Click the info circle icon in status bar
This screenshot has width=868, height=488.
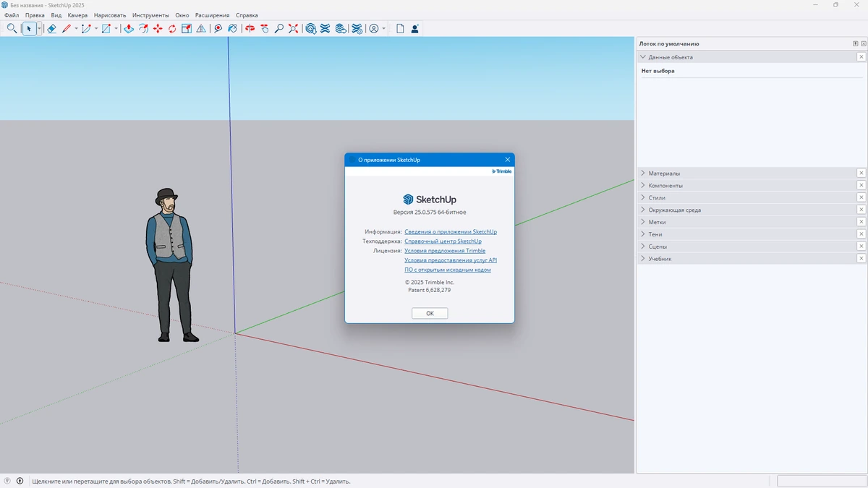click(20, 481)
